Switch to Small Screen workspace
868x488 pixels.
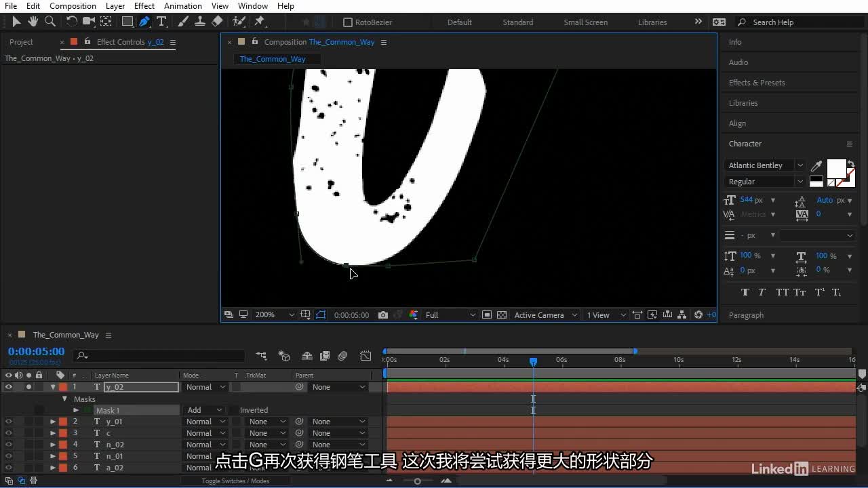click(585, 22)
